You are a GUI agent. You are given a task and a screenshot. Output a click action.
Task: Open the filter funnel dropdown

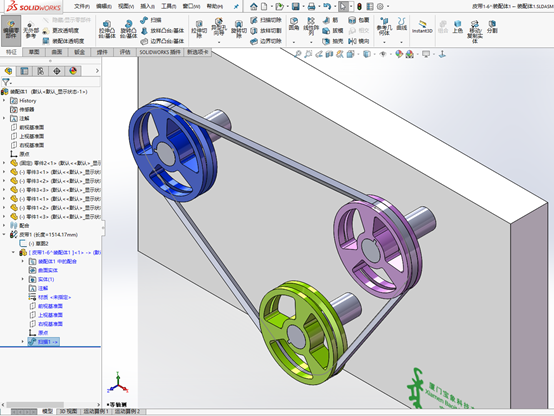click(7, 82)
